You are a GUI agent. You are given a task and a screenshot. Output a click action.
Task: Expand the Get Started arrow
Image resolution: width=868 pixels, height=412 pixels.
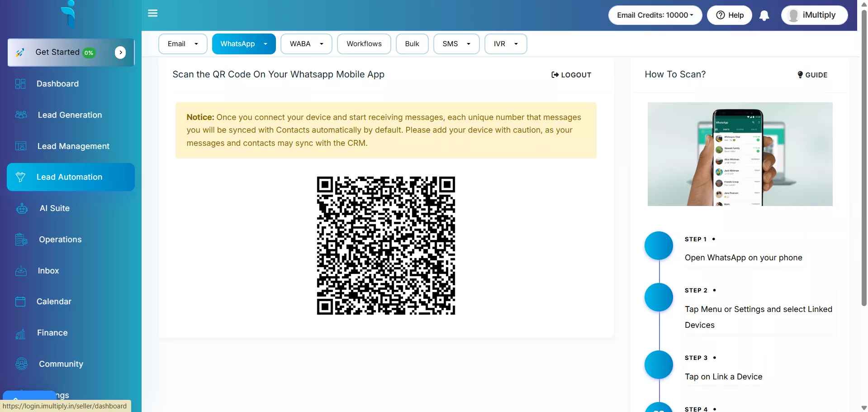tap(120, 53)
